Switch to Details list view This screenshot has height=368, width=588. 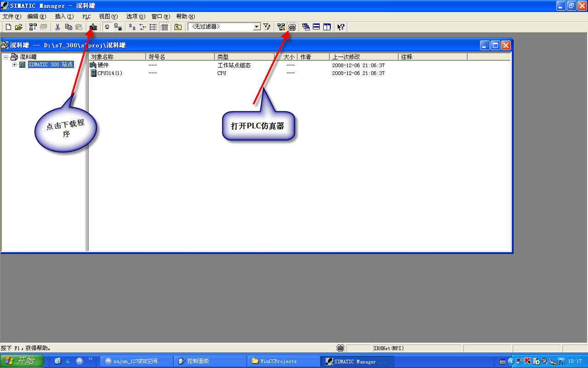click(x=164, y=27)
